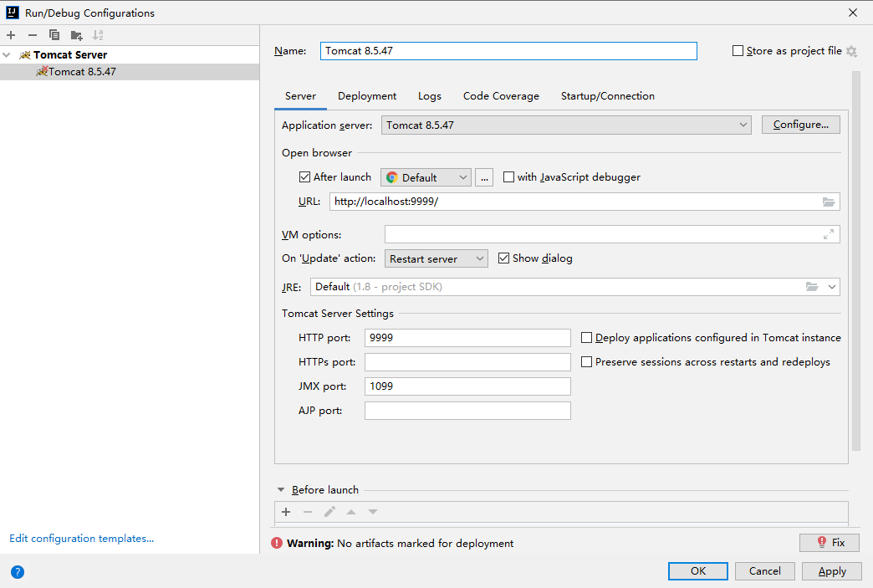
Task: Expand the VM options field
Action: point(829,234)
